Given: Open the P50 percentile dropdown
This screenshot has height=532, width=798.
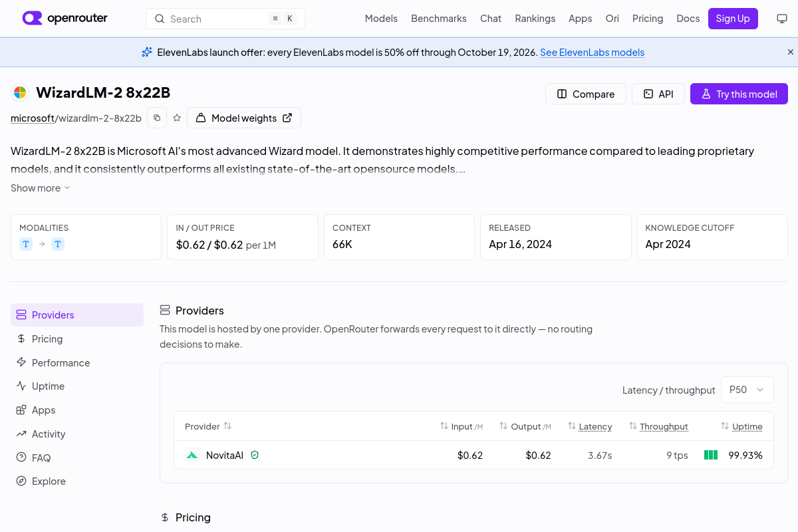Looking at the screenshot, I should click(x=747, y=390).
